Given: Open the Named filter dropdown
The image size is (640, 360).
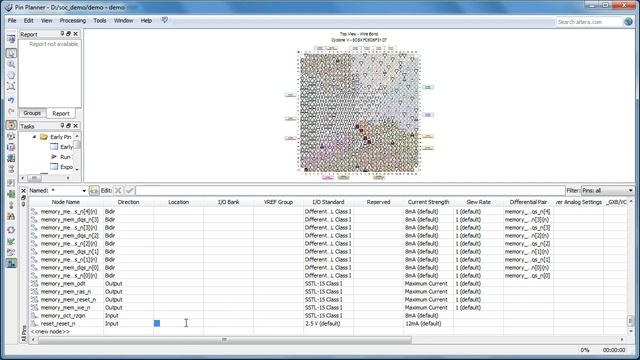Looking at the screenshot, I should 84,191.
